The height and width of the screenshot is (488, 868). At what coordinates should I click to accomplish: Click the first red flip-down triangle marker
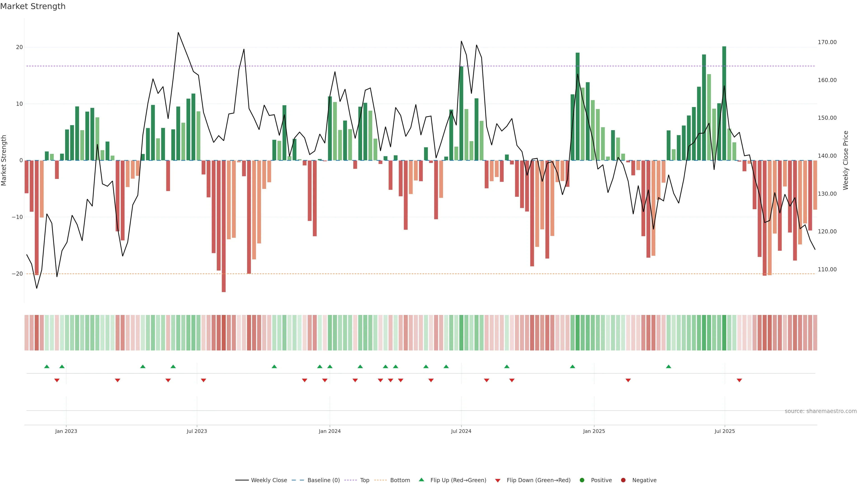[57, 380]
